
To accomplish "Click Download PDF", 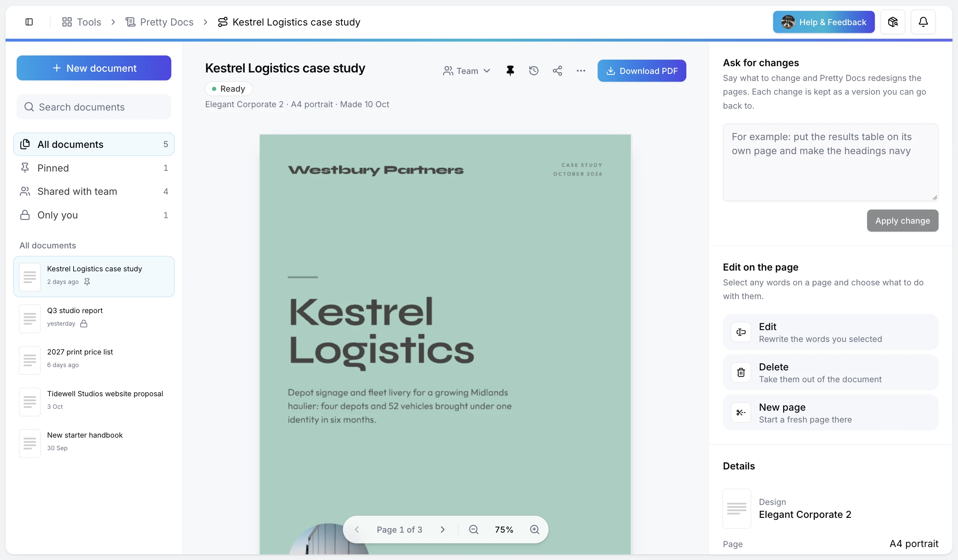I will click(642, 71).
